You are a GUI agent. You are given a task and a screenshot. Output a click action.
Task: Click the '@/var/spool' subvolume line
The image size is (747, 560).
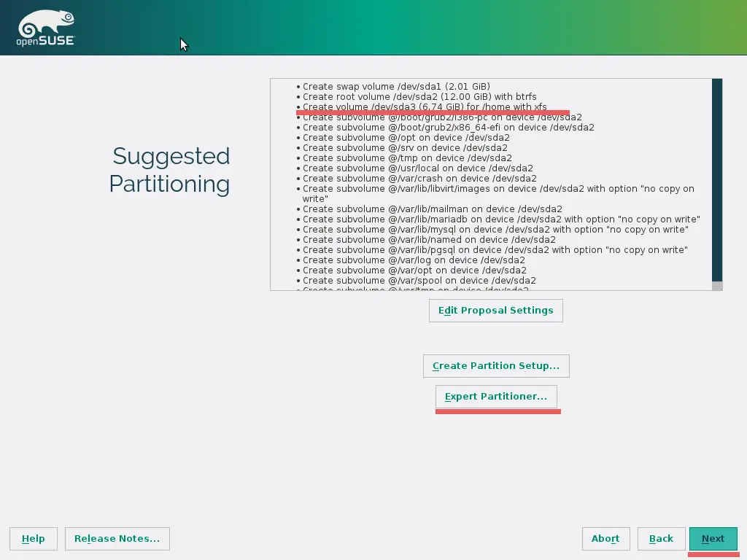[x=419, y=281]
